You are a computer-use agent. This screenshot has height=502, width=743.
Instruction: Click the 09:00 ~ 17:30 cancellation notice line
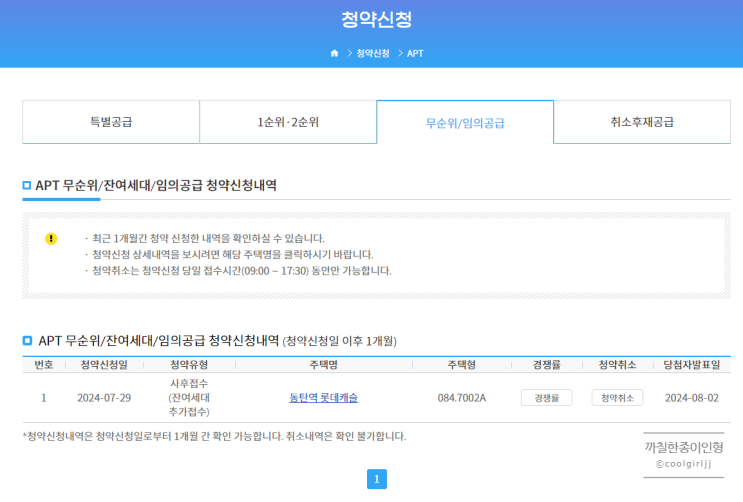click(242, 271)
